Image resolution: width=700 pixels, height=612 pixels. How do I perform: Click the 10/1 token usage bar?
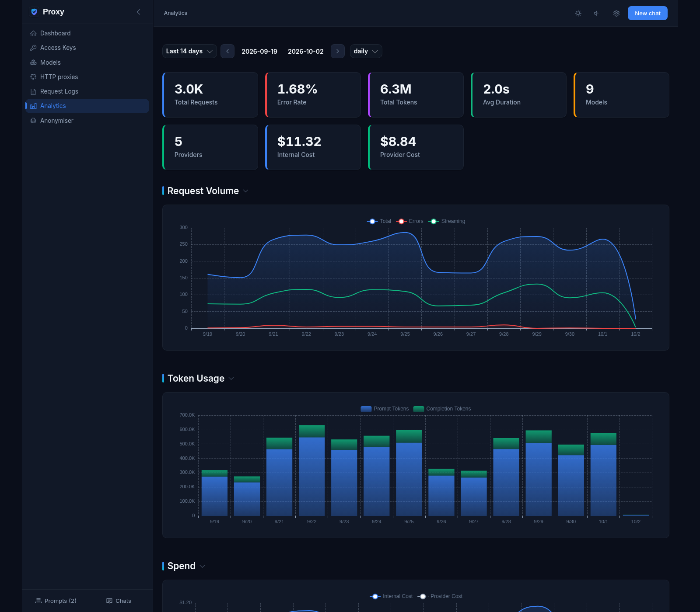pos(603,474)
